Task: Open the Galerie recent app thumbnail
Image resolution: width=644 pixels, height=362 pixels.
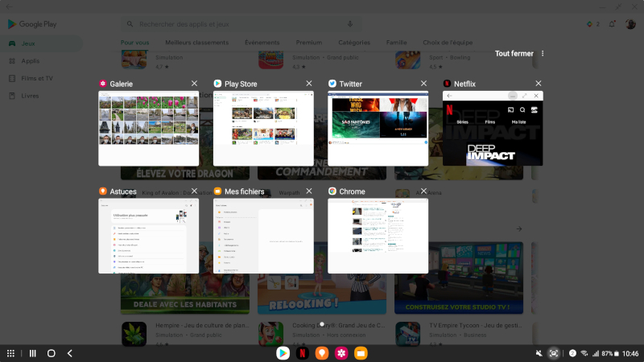Action: click(148, 129)
